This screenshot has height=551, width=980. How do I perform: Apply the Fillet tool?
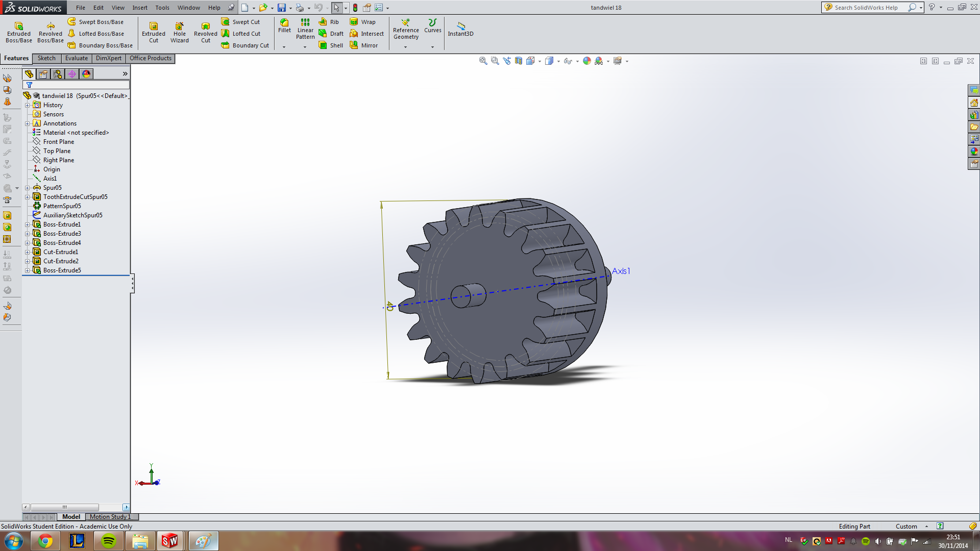tap(284, 26)
